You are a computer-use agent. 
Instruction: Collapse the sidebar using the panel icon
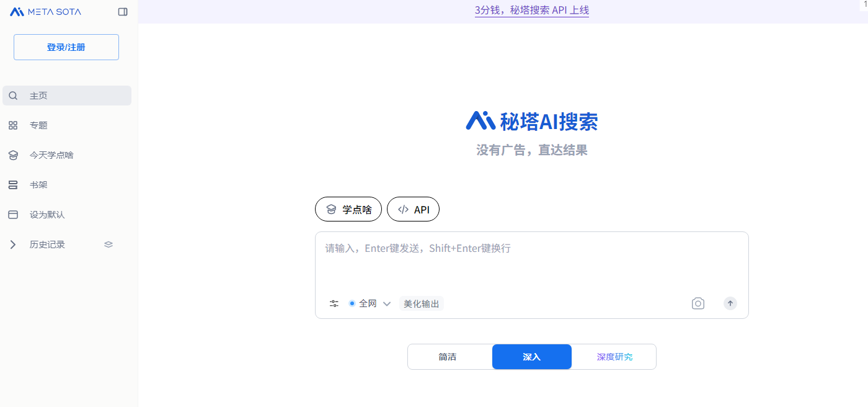[123, 11]
